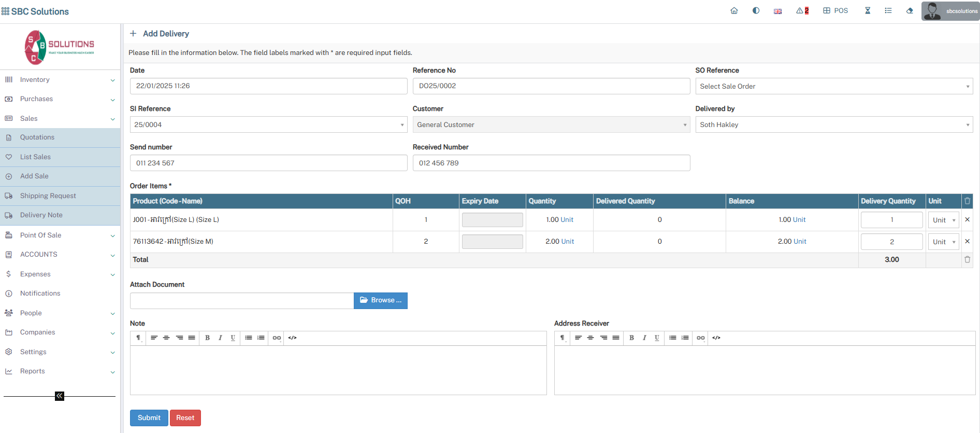Toggle italic in Address Receiver editor
Screen dimensions: 980x433
[644, 338]
